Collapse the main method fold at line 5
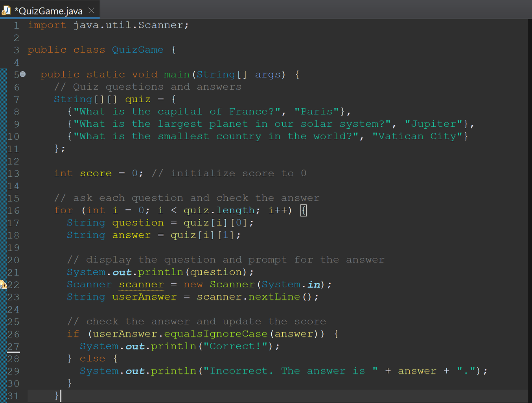Image resolution: width=532 pixels, height=403 pixels. (23, 74)
